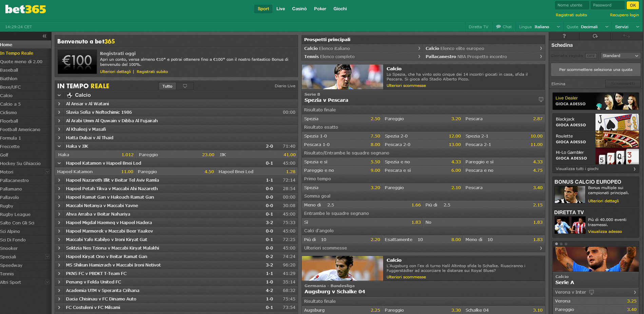Expand Al Ansar v Al Watani match
Image resolution: width=644 pixels, height=314 pixels.
coord(59,104)
